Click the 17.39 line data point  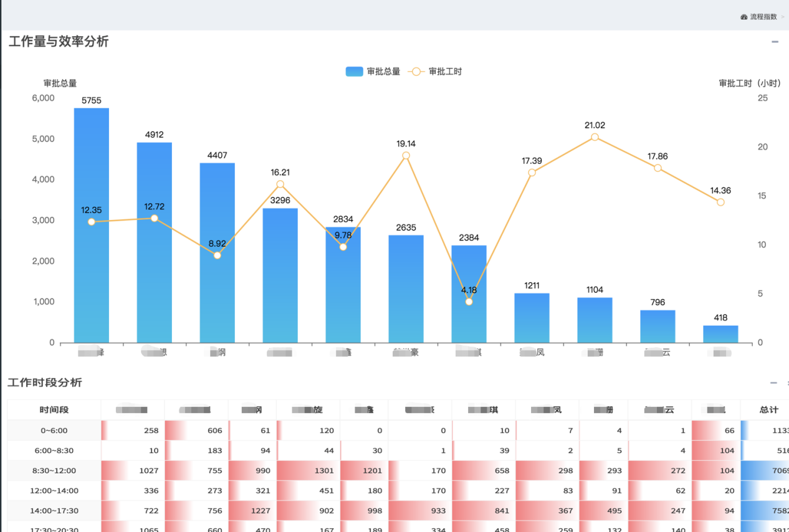532,173
